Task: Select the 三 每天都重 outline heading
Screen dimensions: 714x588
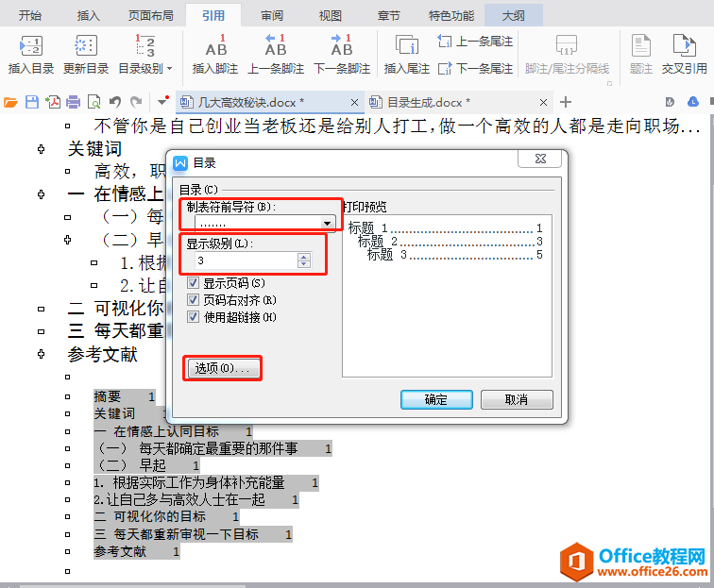Action: click(x=115, y=331)
